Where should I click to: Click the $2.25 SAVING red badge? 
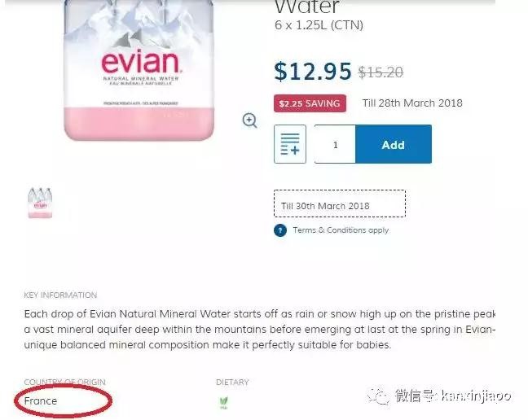pyautogui.click(x=310, y=103)
